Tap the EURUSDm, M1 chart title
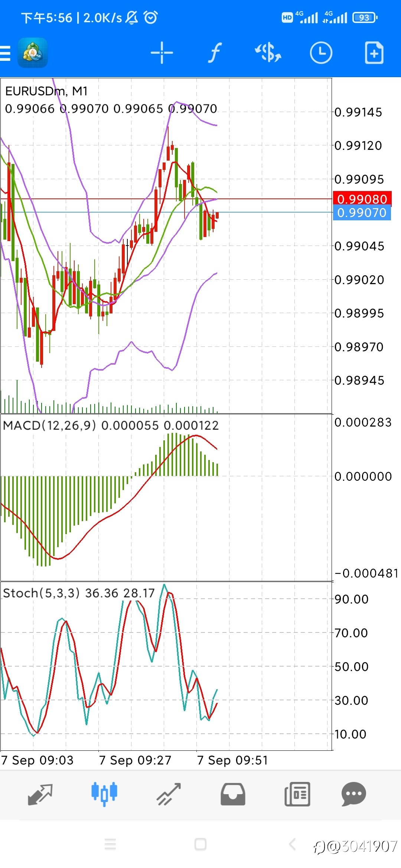 (x=46, y=91)
